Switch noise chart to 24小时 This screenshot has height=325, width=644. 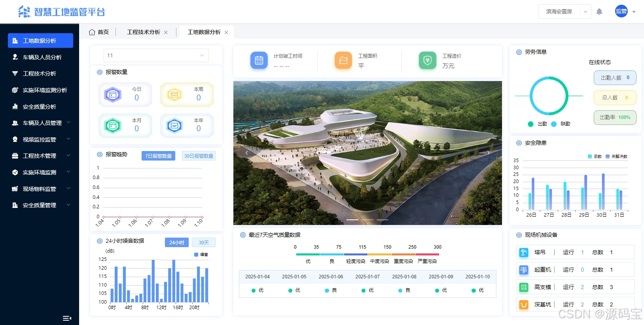tap(176, 242)
